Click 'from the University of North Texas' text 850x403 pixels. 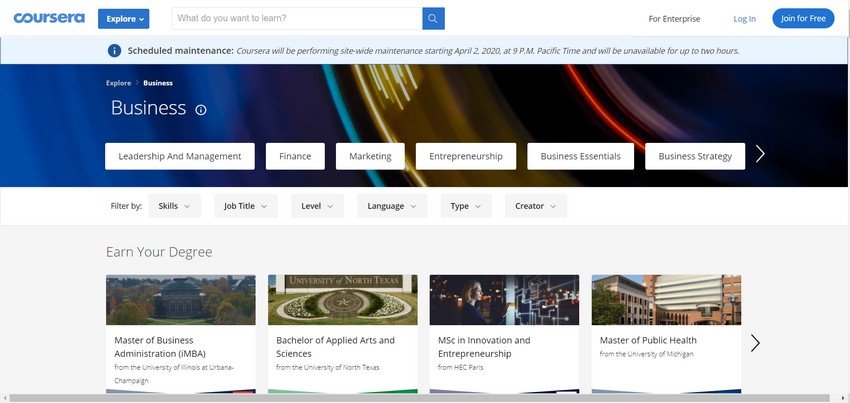click(x=328, y=367)
